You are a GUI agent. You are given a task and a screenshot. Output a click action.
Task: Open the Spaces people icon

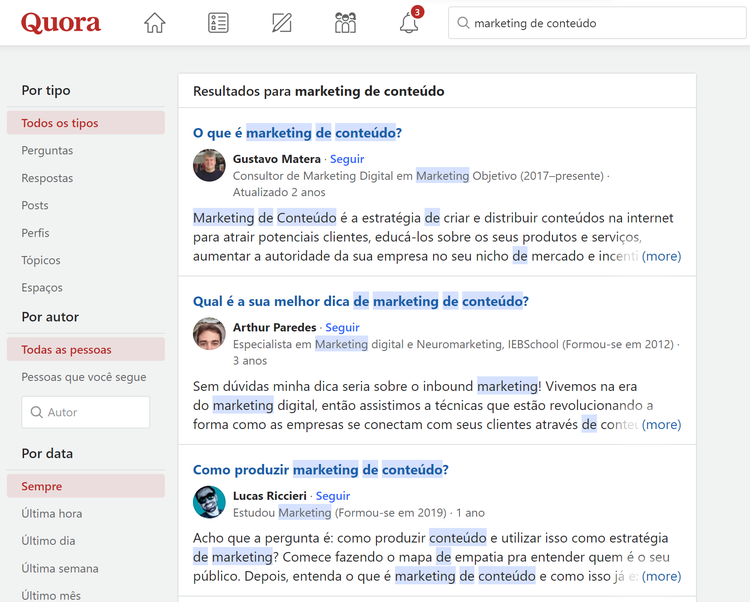pyautogui.click(x=345, y=22)
